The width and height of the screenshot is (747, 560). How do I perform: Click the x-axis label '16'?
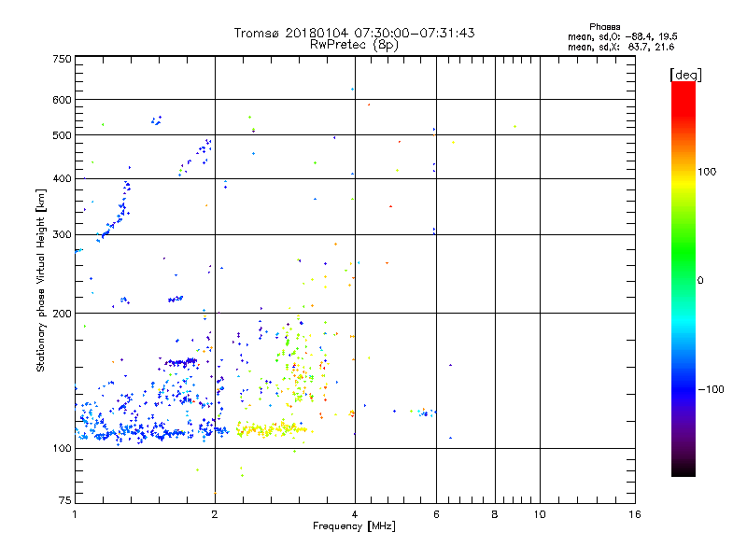point(635,514)
